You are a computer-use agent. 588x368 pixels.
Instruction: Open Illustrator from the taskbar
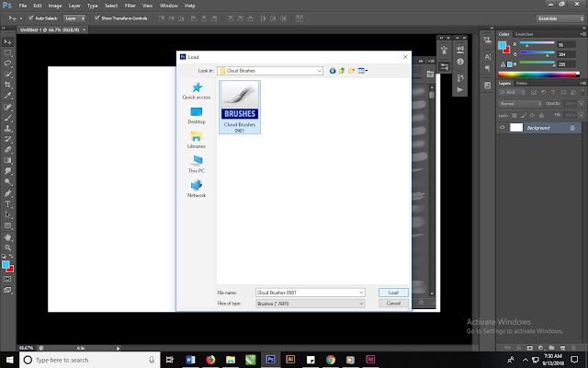pyautogui.click(x=290, y=360)
